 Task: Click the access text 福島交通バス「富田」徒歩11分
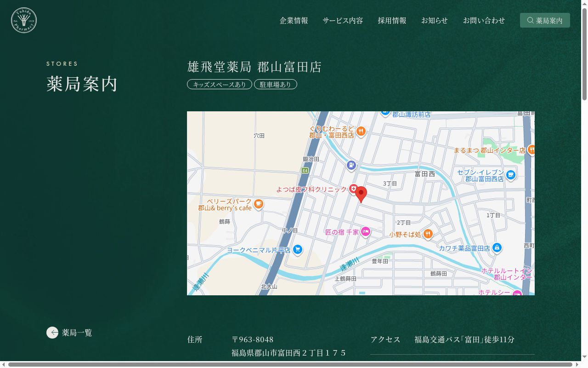464,339
